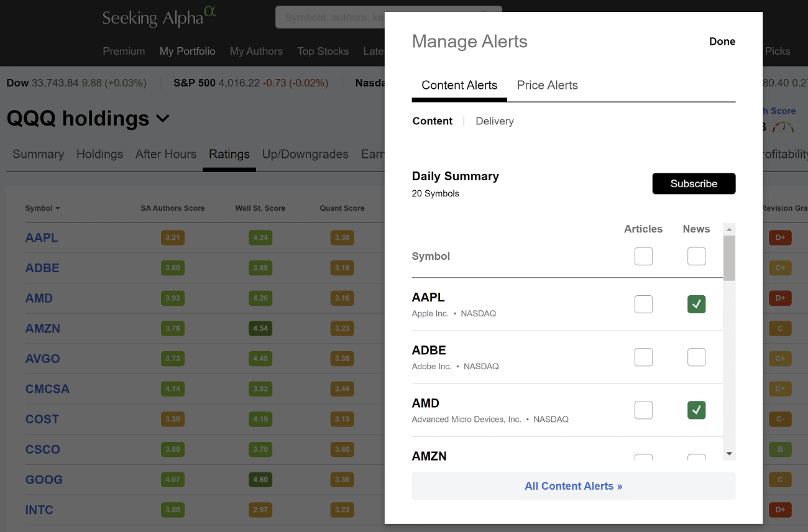Click the Quant Score column header
Viewport: 808px width, 532px height.
point(342,208)
